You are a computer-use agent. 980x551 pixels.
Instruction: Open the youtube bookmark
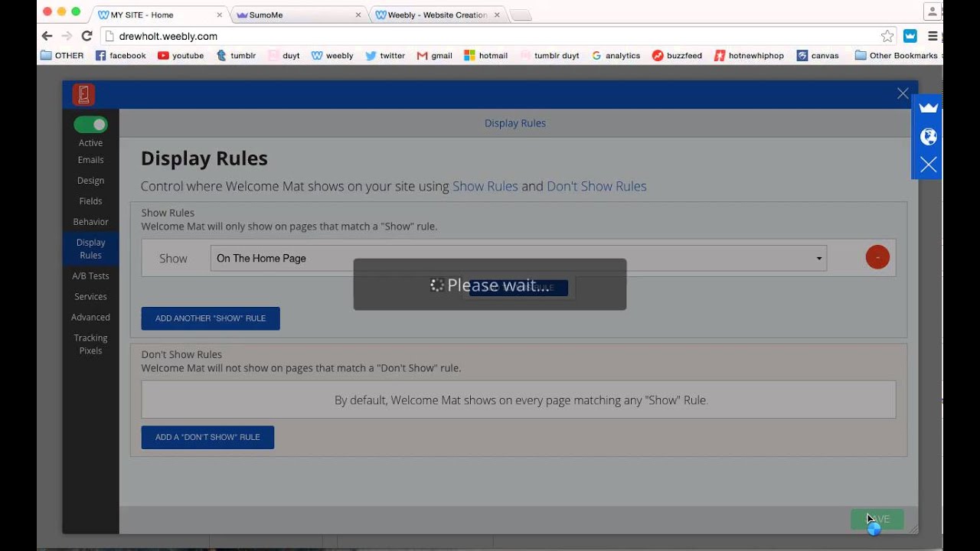click(x=181, y=56)
